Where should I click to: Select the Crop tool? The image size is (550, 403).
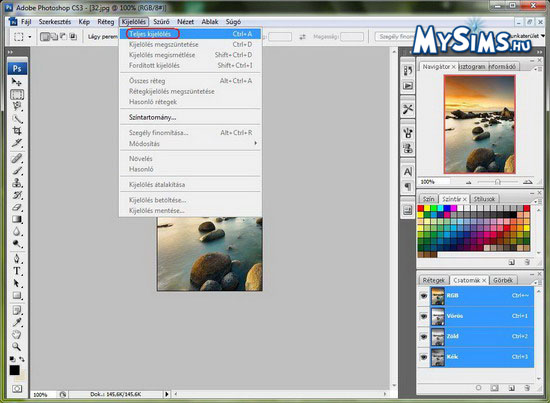click(17, 131)
